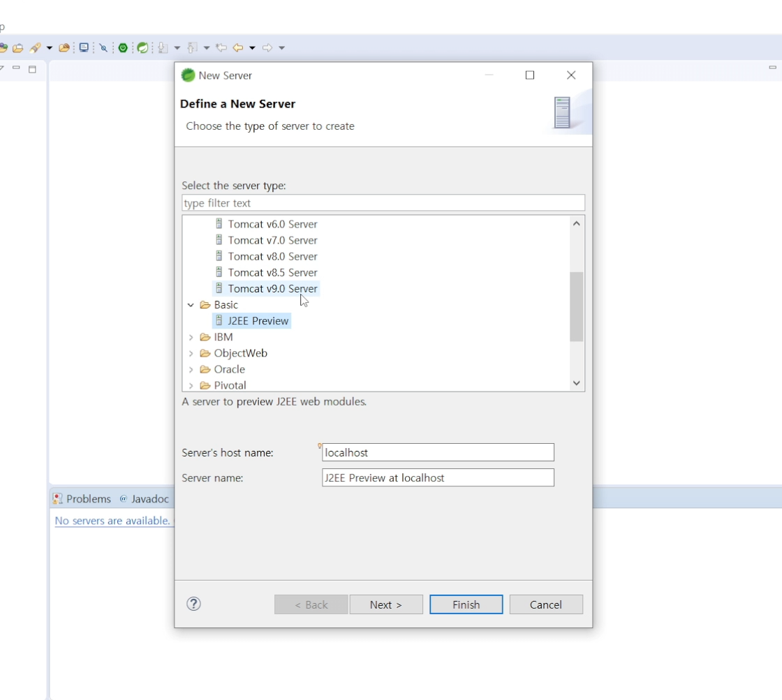Click the Next > button

(386, 604)
